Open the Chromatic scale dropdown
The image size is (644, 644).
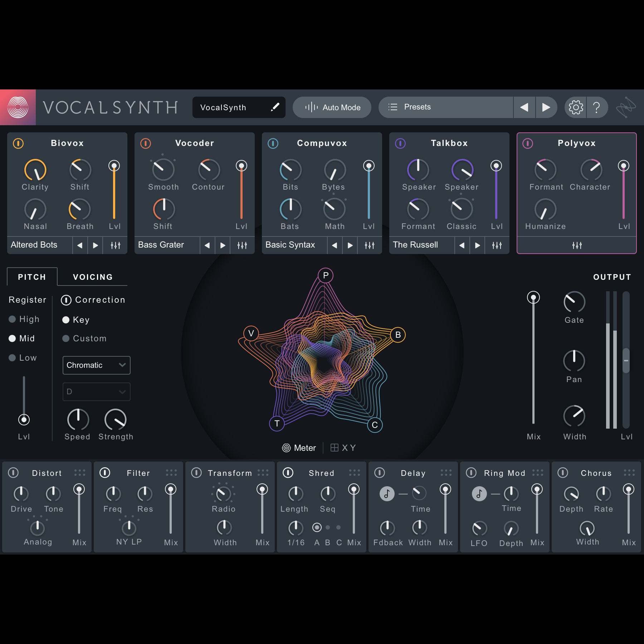pos(97,365)
